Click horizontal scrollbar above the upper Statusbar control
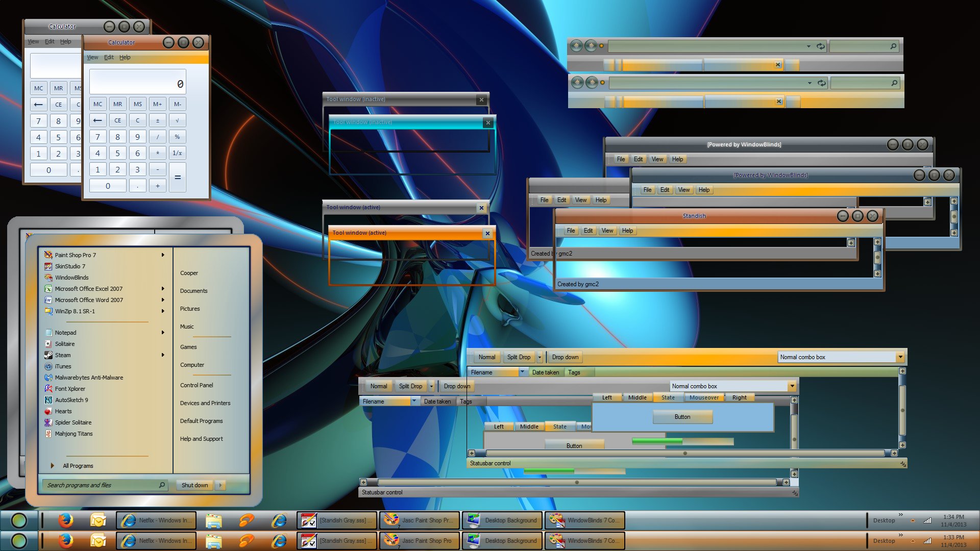 [x=682, y=453]
